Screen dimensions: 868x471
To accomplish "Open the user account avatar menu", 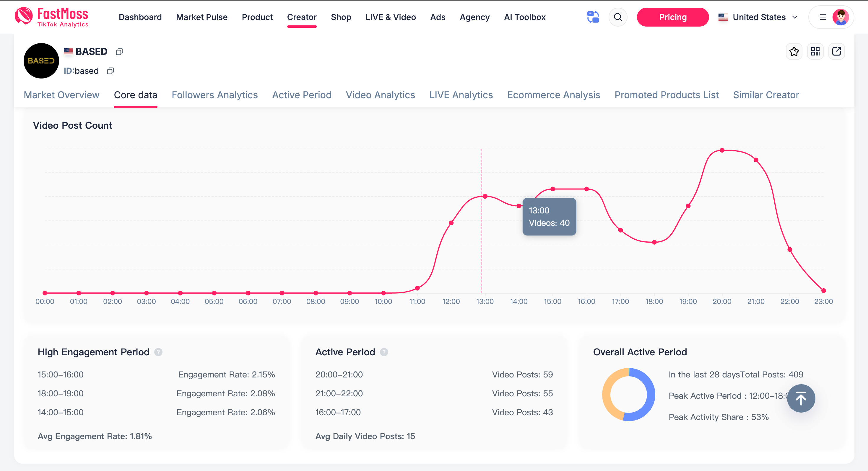I will (840, 17).
